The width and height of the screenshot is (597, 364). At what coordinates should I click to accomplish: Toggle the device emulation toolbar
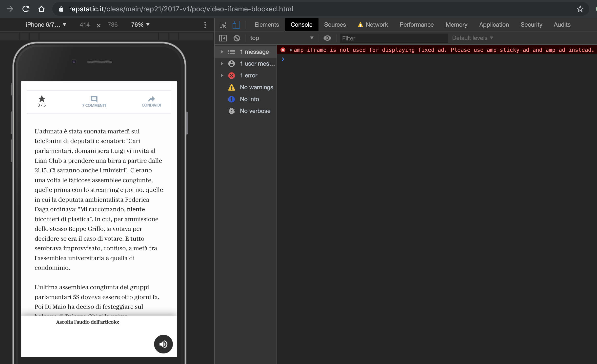[x=236, y=25]
